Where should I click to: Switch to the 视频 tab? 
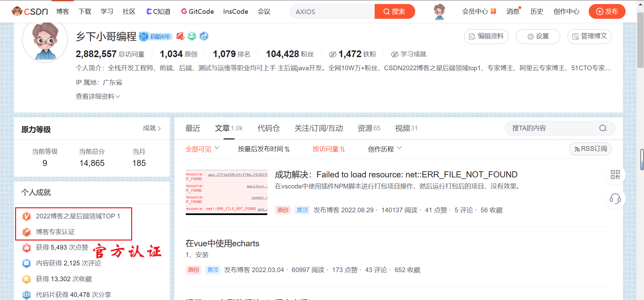(406, 128)
